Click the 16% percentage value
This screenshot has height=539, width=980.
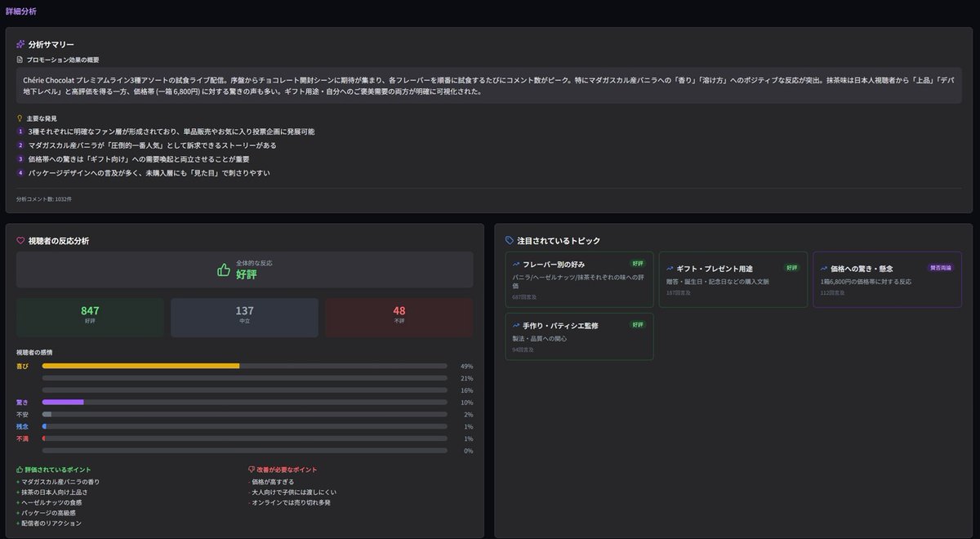(x=467, y=390)
